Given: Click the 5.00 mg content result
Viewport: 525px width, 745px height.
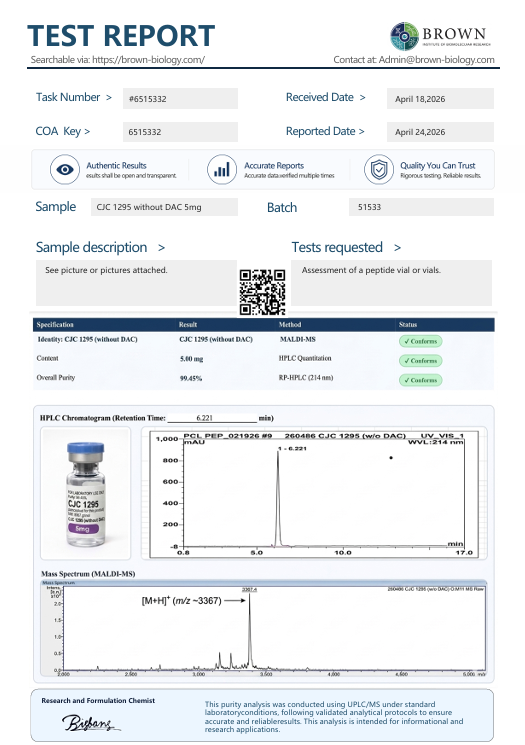Looking at the screenshot, I should 191,359.
